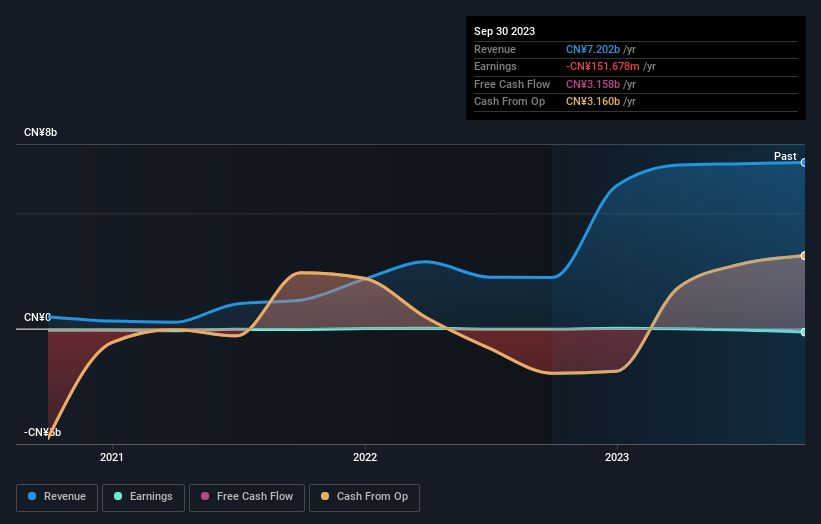Screen dimensions: 821x524
Task: Select the Earnings endpoint marker at chart edge
Action: (804, 332)
